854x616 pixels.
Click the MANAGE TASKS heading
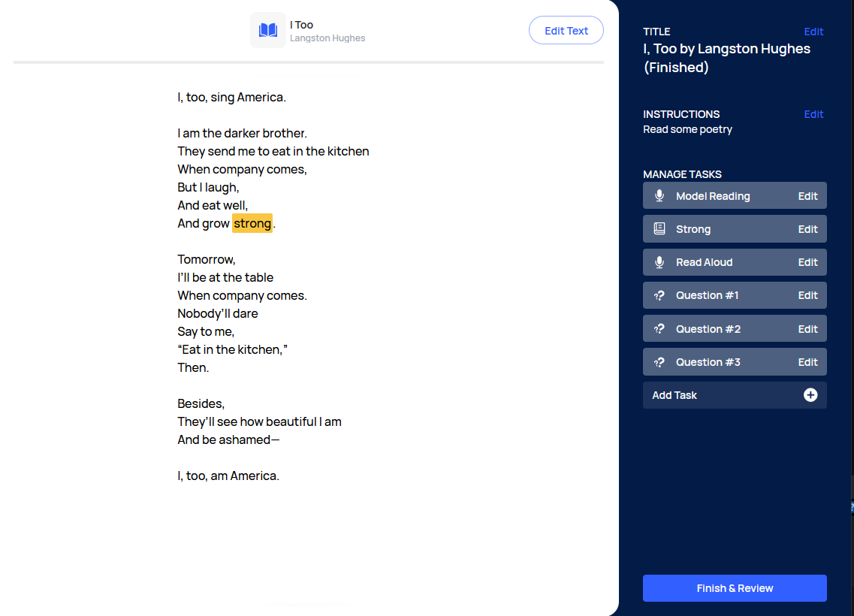click(x=682, y=174)
